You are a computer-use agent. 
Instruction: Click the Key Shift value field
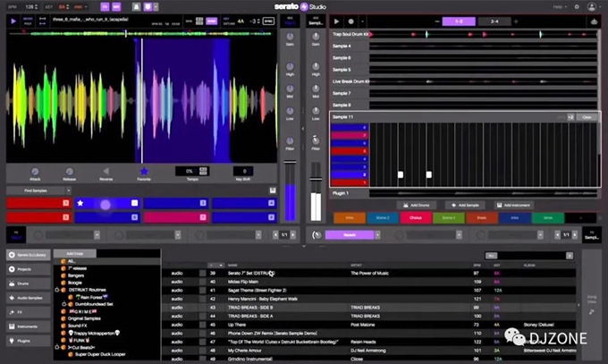(243, 171)
